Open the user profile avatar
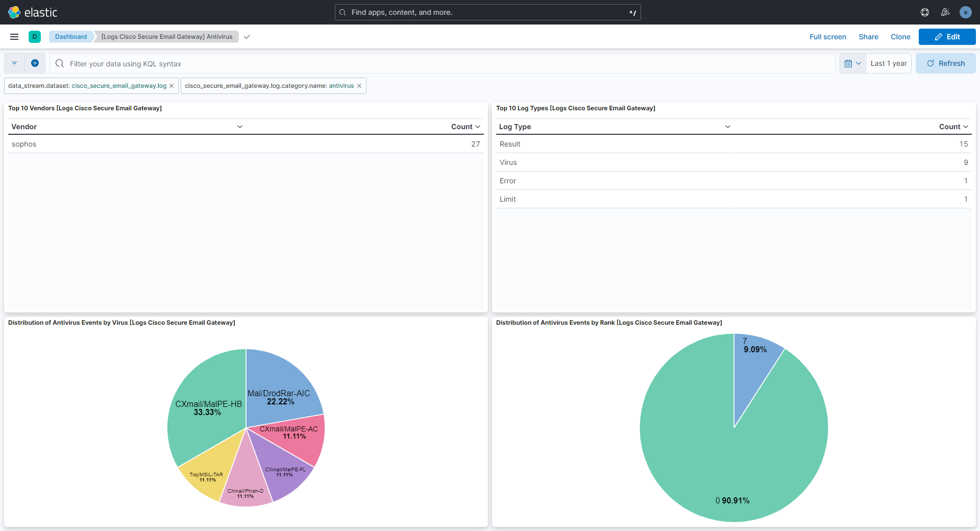The width and height of the screenshot is (980, 531). (x=966, y=12)
